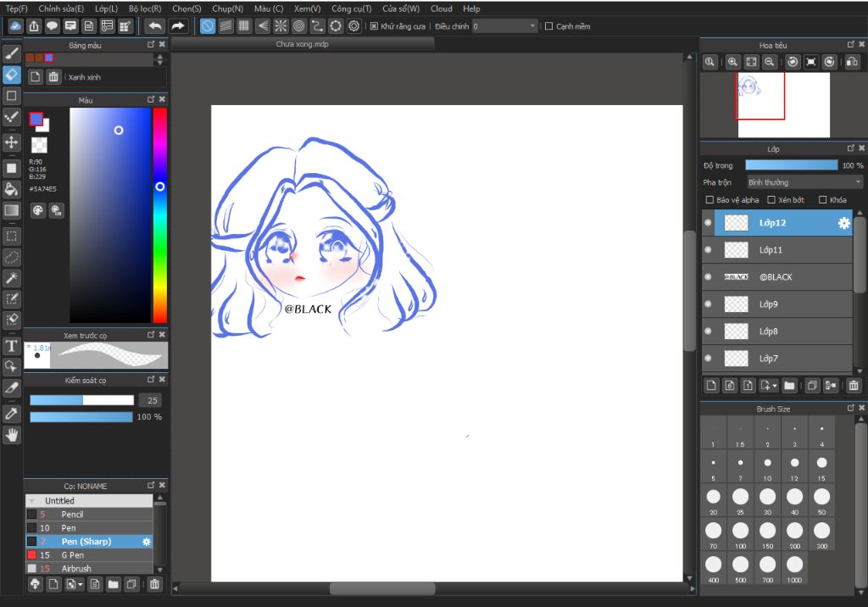This screenshot has height=607, width=868.
Task: Zoom out on the navigator panel
Action: 770,62
